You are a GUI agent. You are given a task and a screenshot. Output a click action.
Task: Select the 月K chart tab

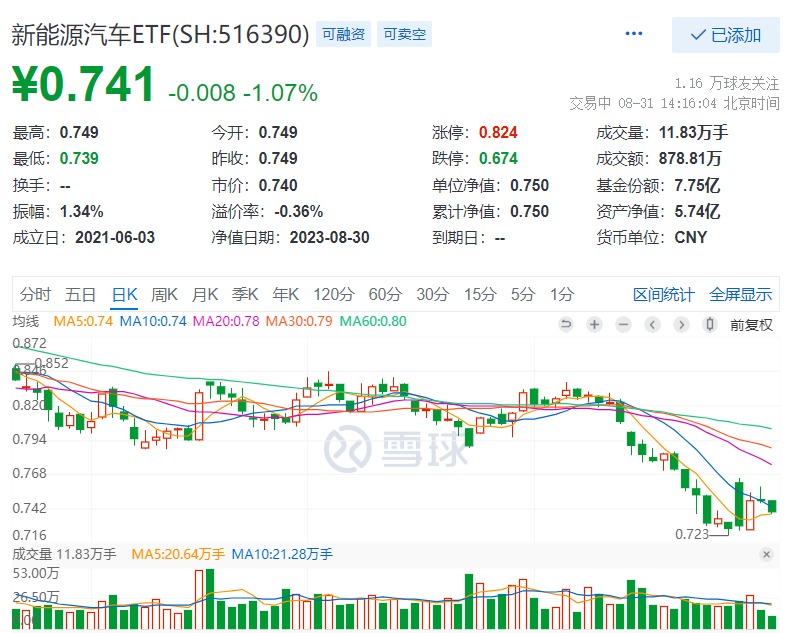205,294
